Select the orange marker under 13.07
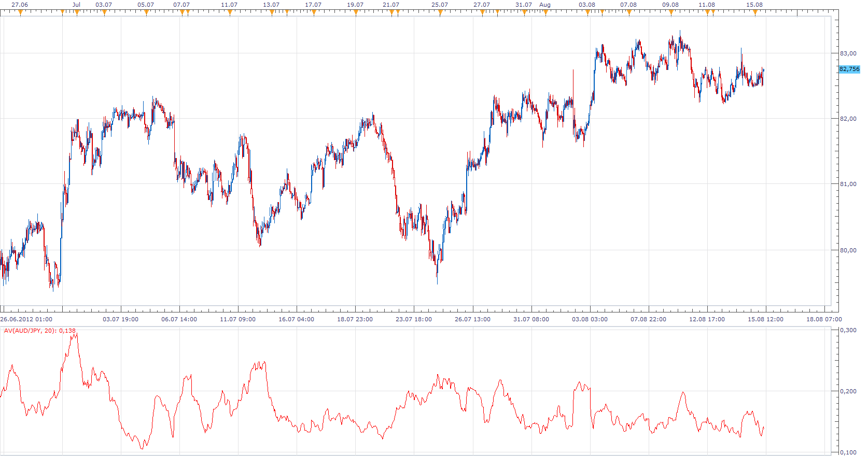Image resolution: width=868 pixels, height=456 pixels. pyautogui.click(x=272, y=12)
